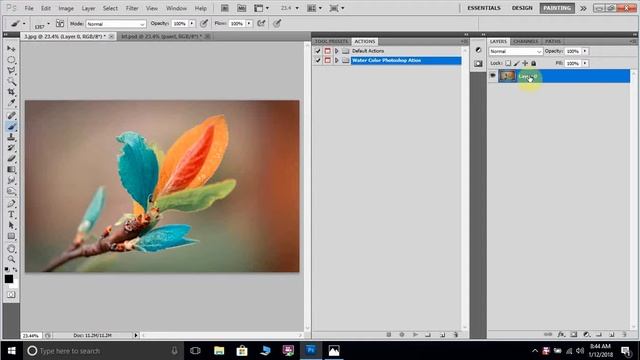The width and height of the screenshot is (640, 360).
Task: Open the Filter menu
Action: [x=131, y=8]
